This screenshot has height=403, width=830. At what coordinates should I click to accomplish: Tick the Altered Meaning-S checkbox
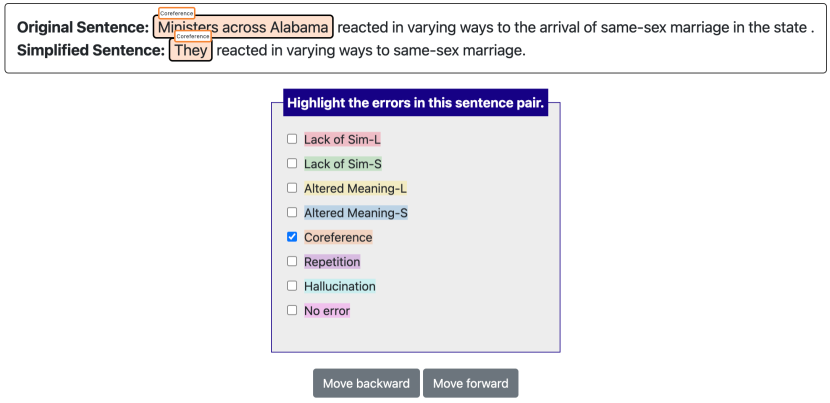coord(292,212)
